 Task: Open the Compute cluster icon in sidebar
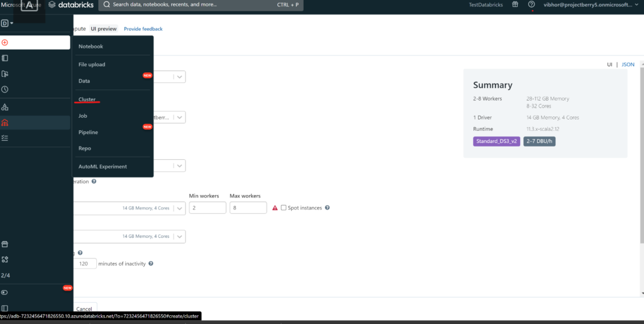coord(5,123)
